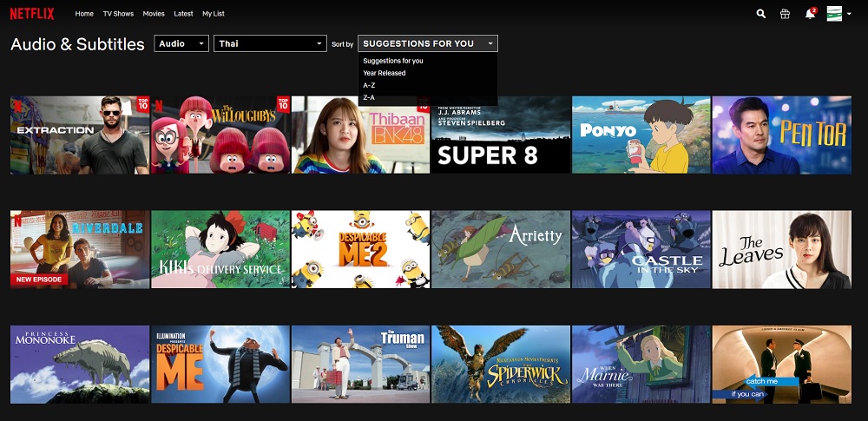Click the 'Audio & Subtitles' page heading
This screenshot has height=421, width=868.
tap(77, 44)
